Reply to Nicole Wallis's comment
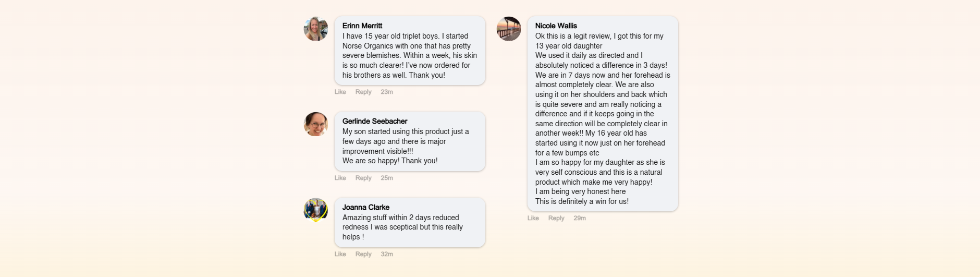 [556, 218]
